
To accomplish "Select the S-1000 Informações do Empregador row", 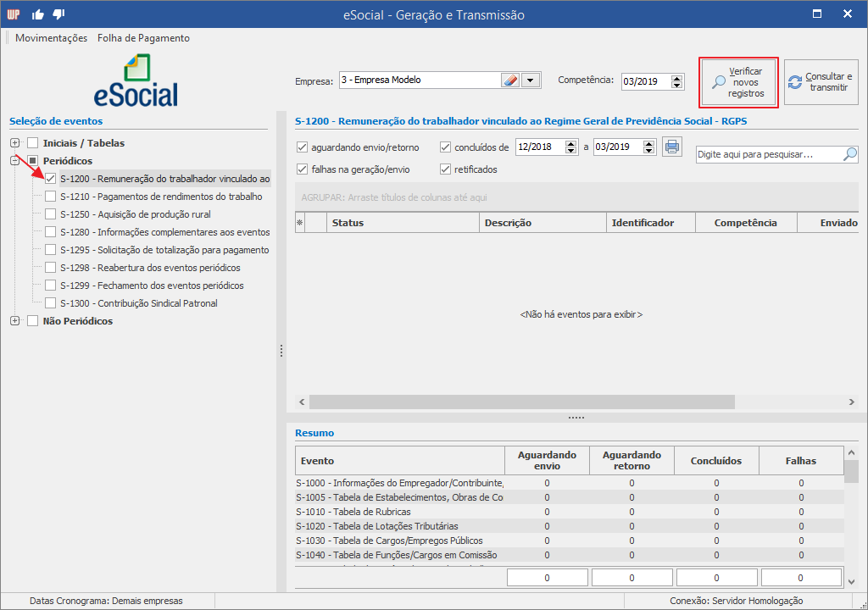I will coord(569,483).
